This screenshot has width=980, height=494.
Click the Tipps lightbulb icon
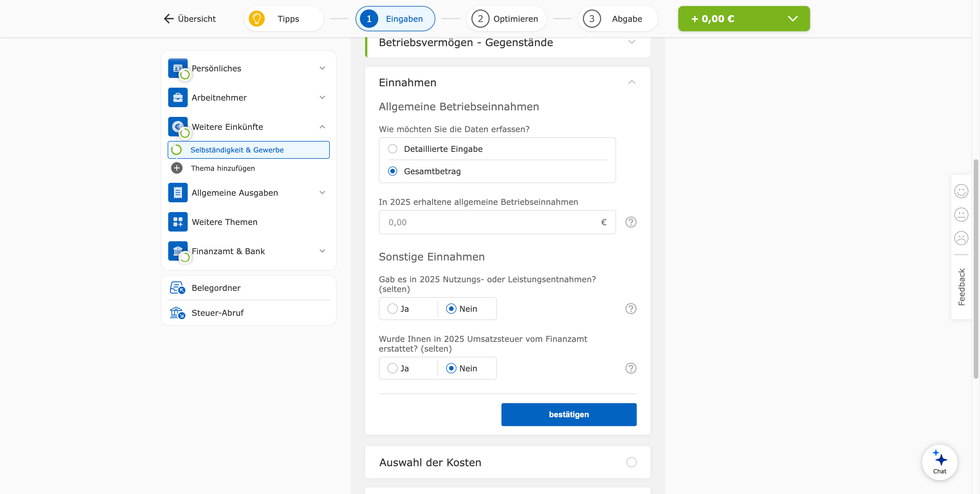tap(257, 19)
